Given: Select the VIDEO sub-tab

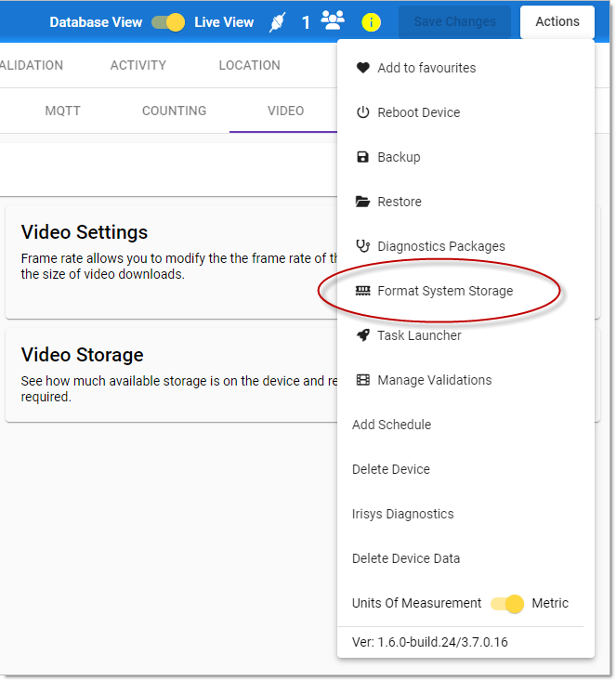Looking at the screenshot, I should (285, 111).
